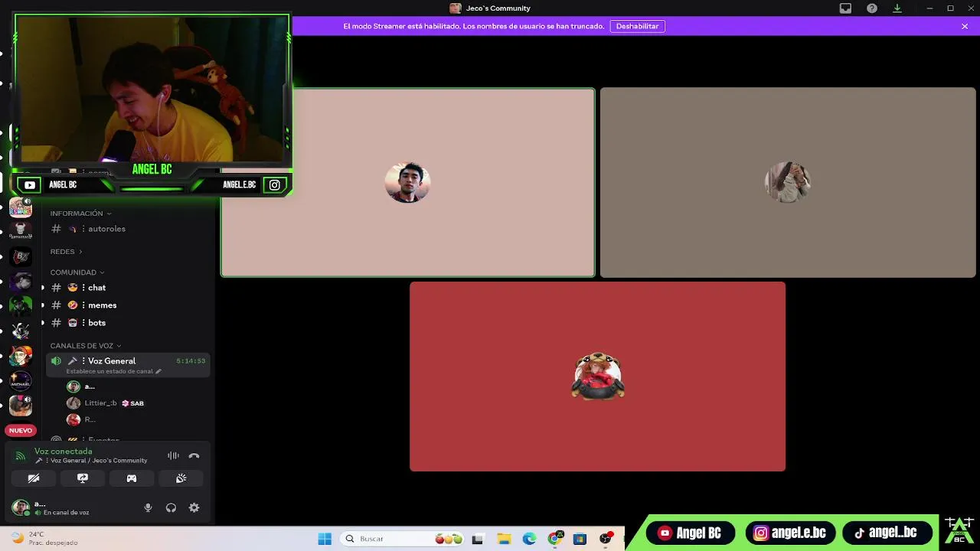Start an activity with the gamepad icon
The width and height of the screenshot is (980, 551).
pyautogui.click(x=132, y=478)
